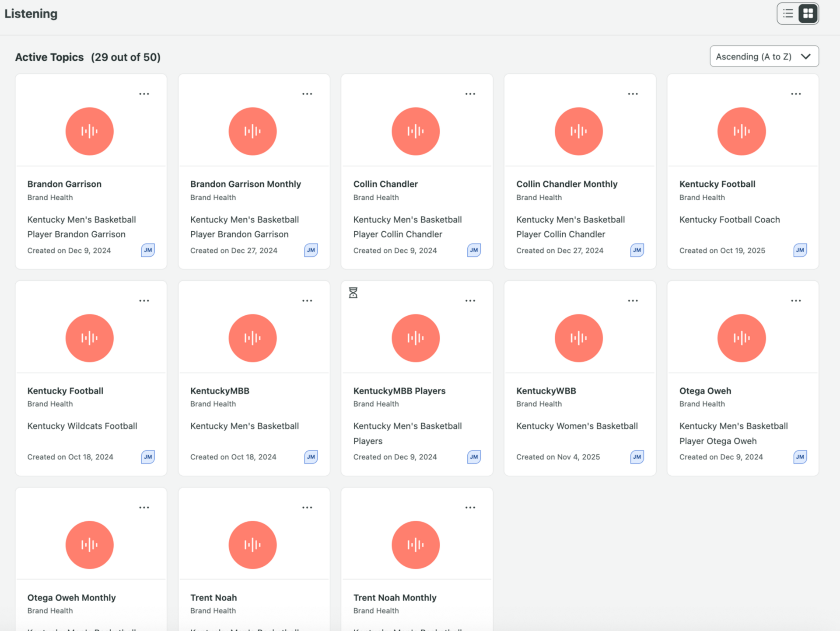Viewport: 840px width, 631px height.
Task: Open the more options menu on KentuckyWBB card
Action: pos(633,301)
